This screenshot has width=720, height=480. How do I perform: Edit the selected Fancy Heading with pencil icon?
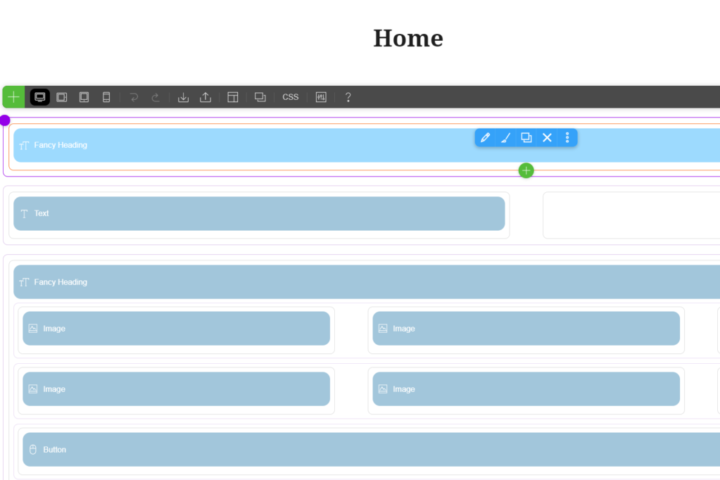[x=485, y=138]
